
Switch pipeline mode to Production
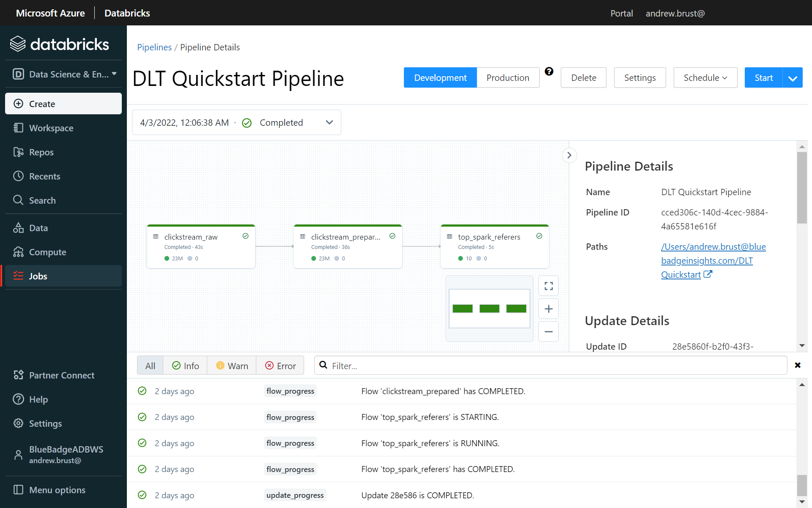507,78
